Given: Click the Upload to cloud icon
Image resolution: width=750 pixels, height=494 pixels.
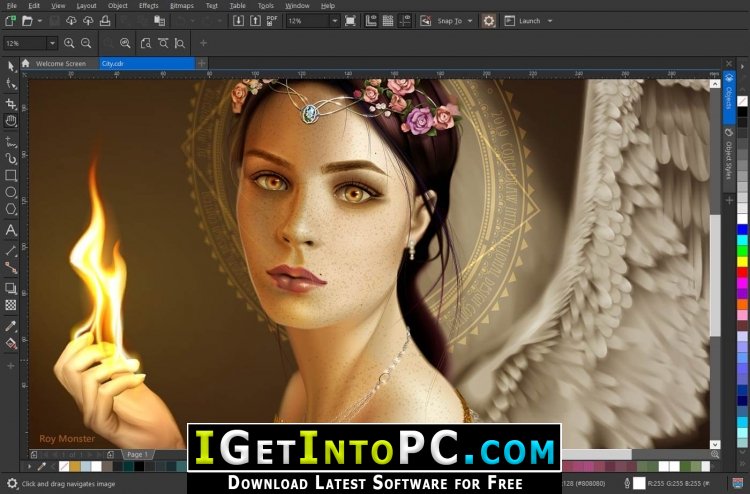Looking at the screenshot, I should coord(88,21).
